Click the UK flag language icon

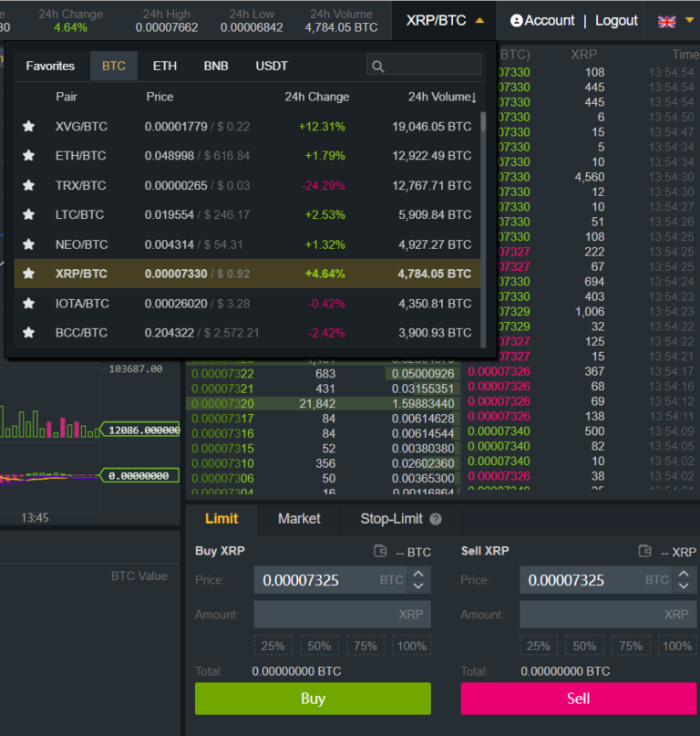point(666,21)
